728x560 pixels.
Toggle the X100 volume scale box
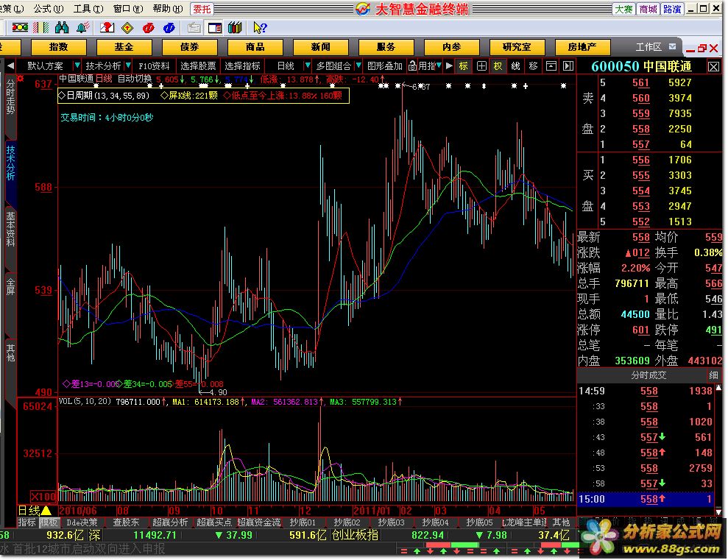pyautogui.click(x=43, y=497)
